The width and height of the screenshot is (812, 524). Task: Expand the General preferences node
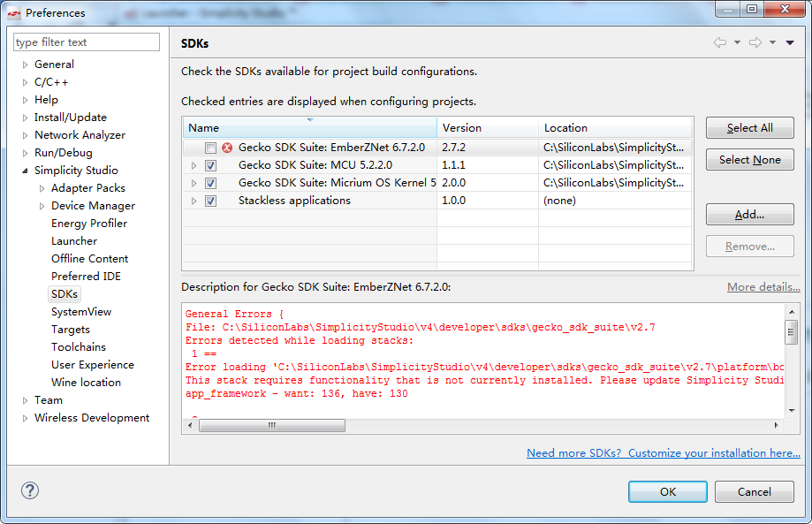point(25,65)
